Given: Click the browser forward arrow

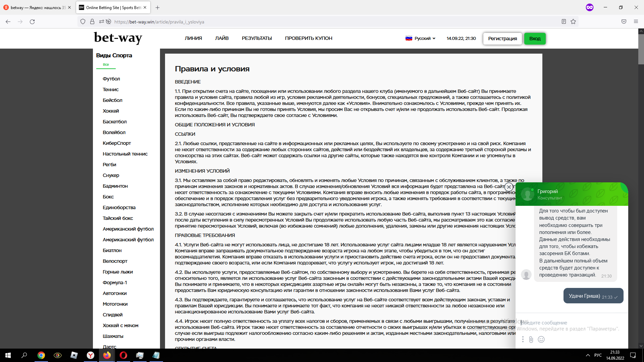Looking at the screenshot, I should pos(20,22).
